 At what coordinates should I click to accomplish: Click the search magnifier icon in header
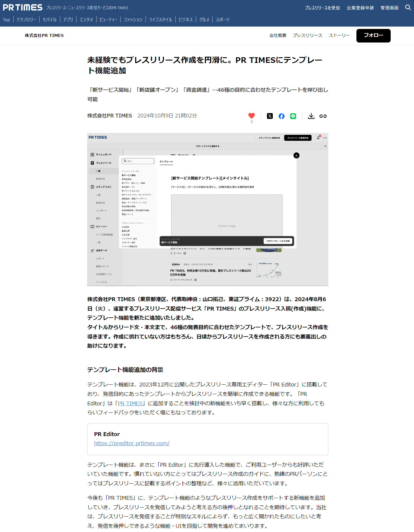[408, 8]
